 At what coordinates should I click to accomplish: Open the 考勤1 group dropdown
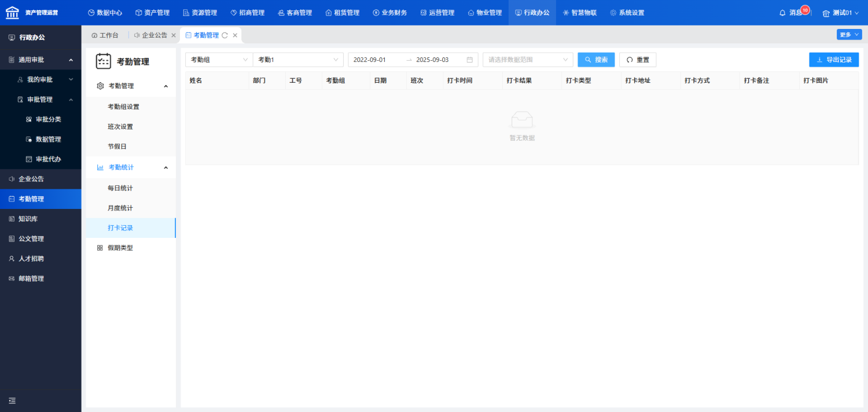[298, 60]
